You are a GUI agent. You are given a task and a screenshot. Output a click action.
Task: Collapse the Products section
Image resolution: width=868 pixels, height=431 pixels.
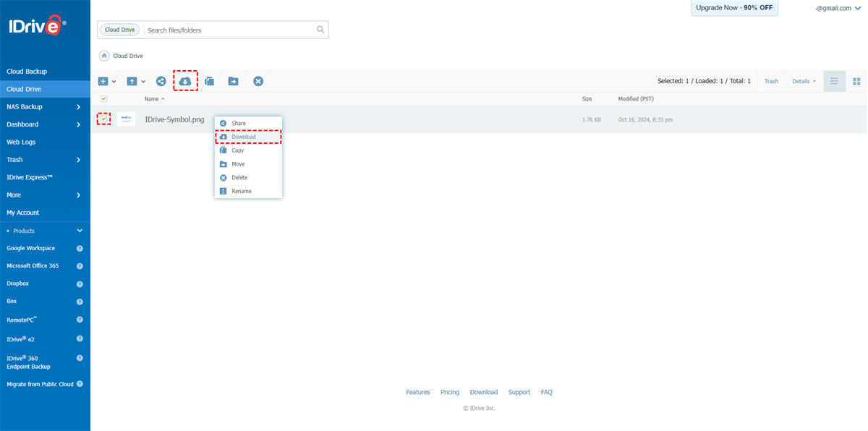pyautogui.click(x=80, y=231)
